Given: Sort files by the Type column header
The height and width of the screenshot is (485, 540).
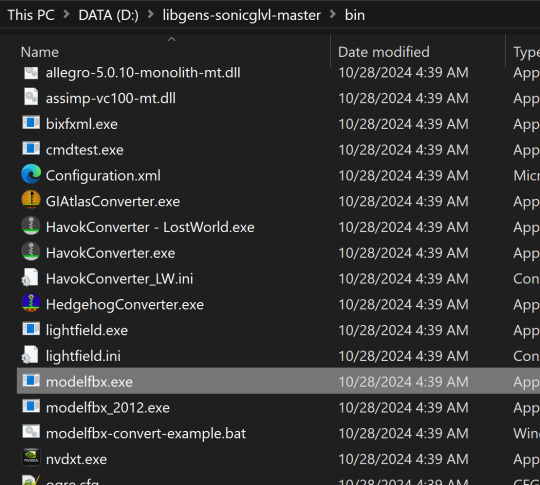Looking at the screenshot, I should pos(526,52).
